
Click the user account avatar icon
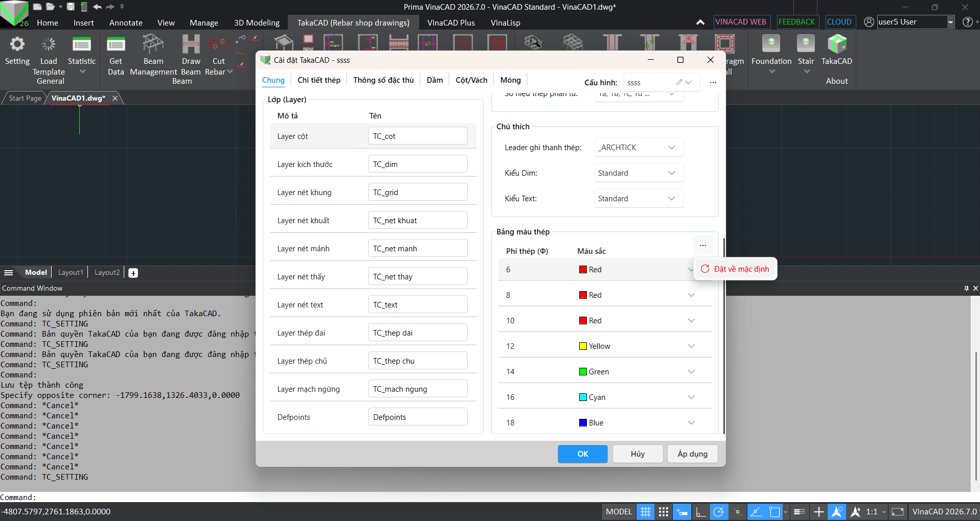[869, 22]
